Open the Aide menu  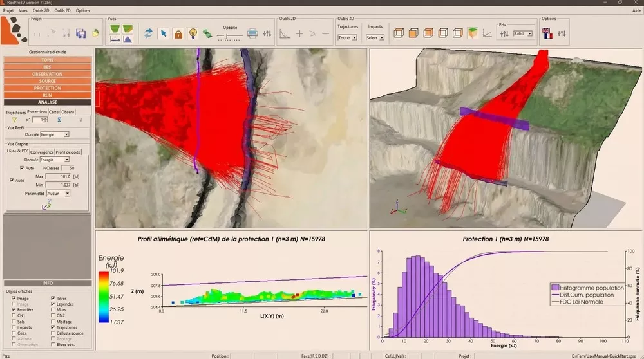pyautogui.click(x=636, y=11)
